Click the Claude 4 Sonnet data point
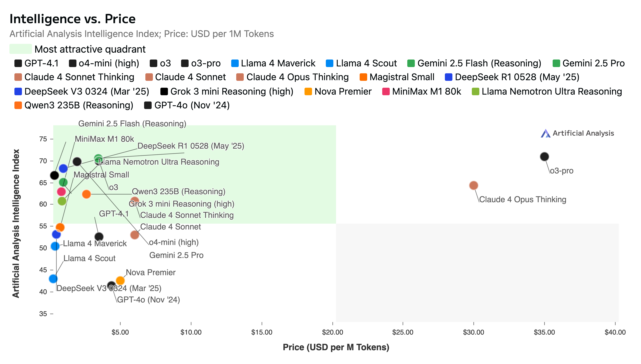This screenshot has height=364, width=641. click(x=135, y=235)
